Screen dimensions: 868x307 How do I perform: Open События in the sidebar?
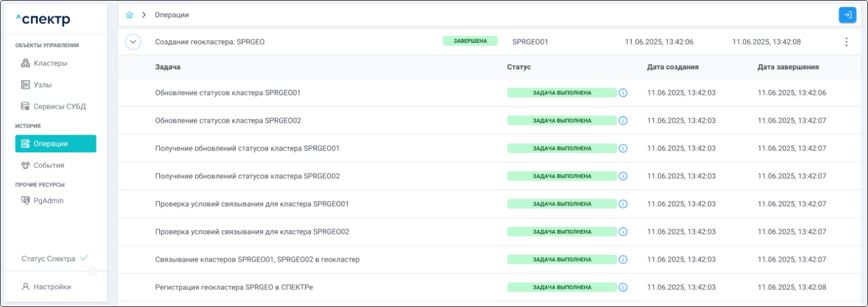tap(42, 165)
